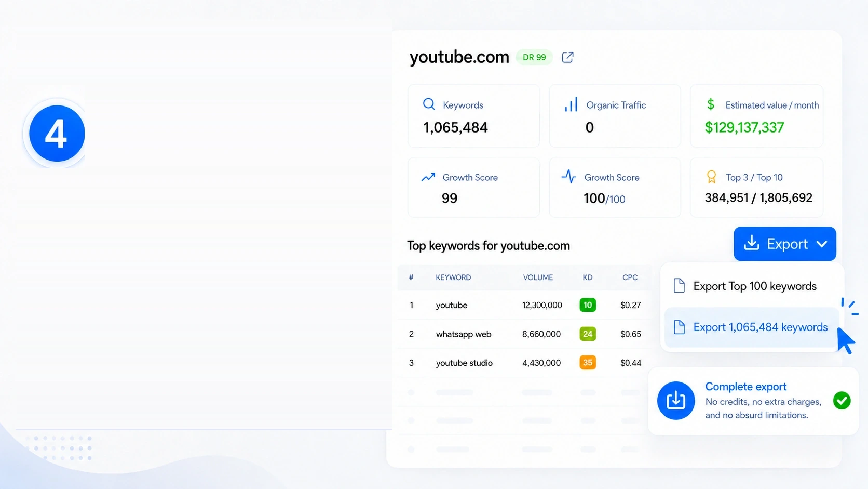The image size is (868, 489).
Task: Click file icon beside Export Top 100 keywords
Action: [679, 286]
